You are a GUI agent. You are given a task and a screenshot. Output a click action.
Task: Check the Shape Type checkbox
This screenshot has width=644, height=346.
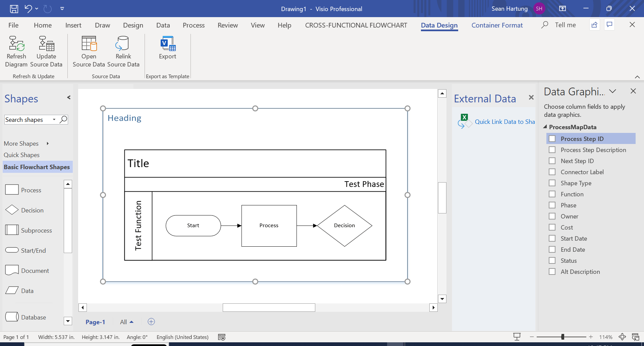click(552, 183)
